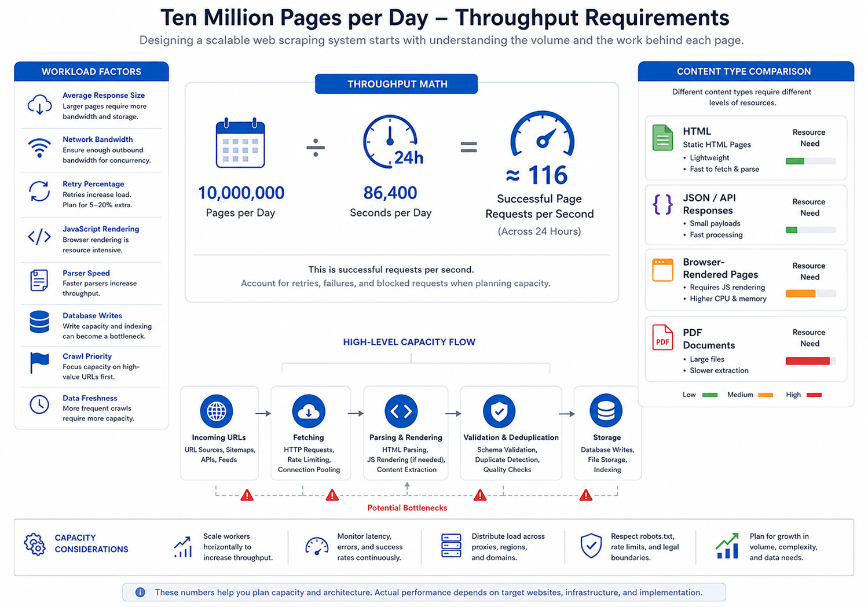Click 'Successful Page Requests per Second' text
The width and height of the screenshot is (868, 607).
tap(539, 206)
